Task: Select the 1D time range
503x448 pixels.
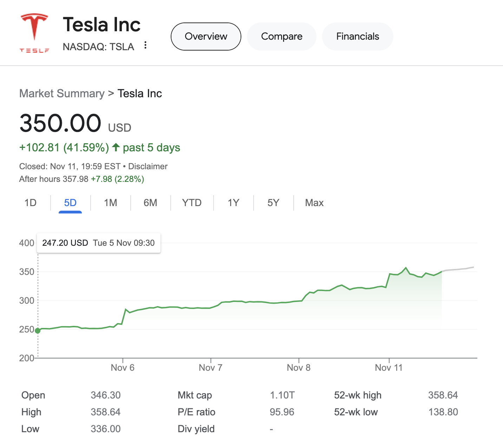Action: (31, 203)
